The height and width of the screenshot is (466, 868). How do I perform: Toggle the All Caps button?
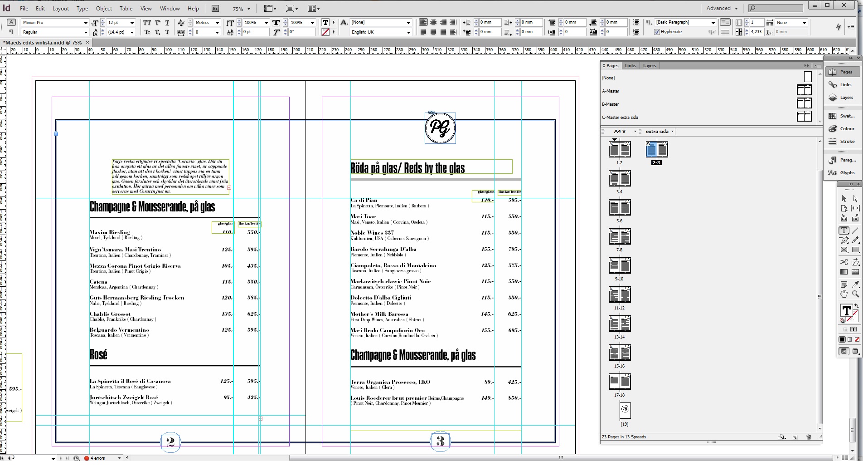(x=147, y=23)
